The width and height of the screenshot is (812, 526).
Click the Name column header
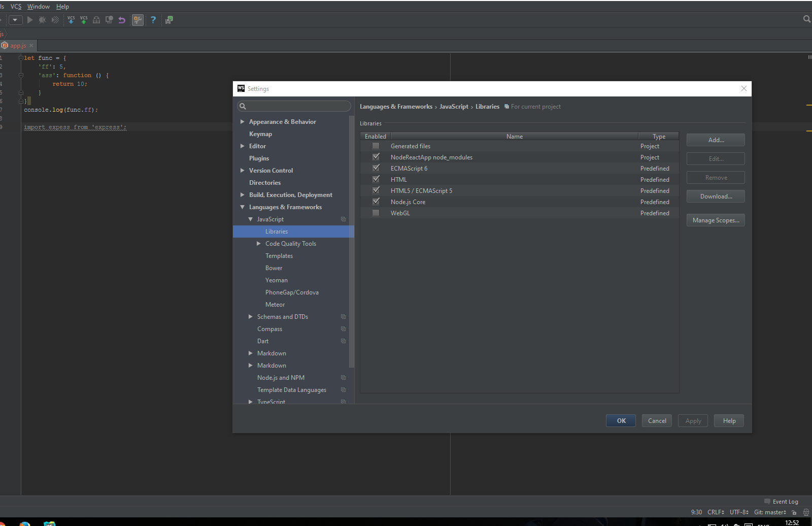point(514,136)
